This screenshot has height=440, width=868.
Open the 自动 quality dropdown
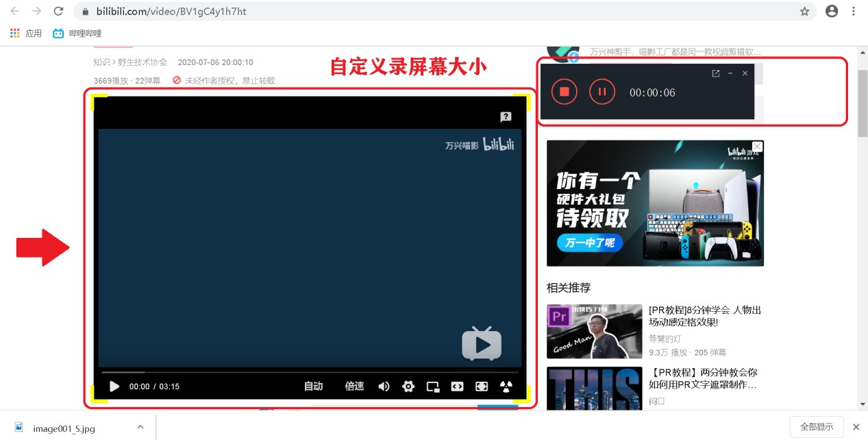(x=313, y=386)
